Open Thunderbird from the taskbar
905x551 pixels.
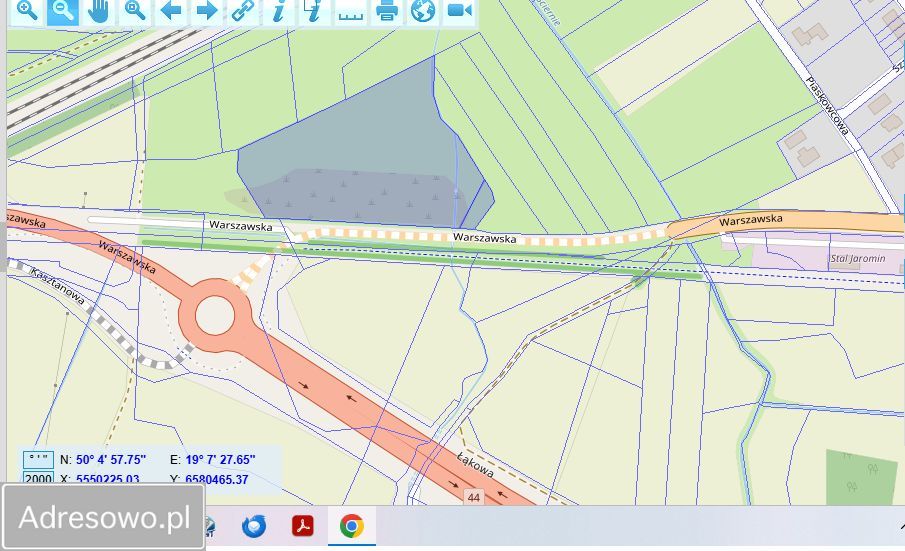point(254,526)
